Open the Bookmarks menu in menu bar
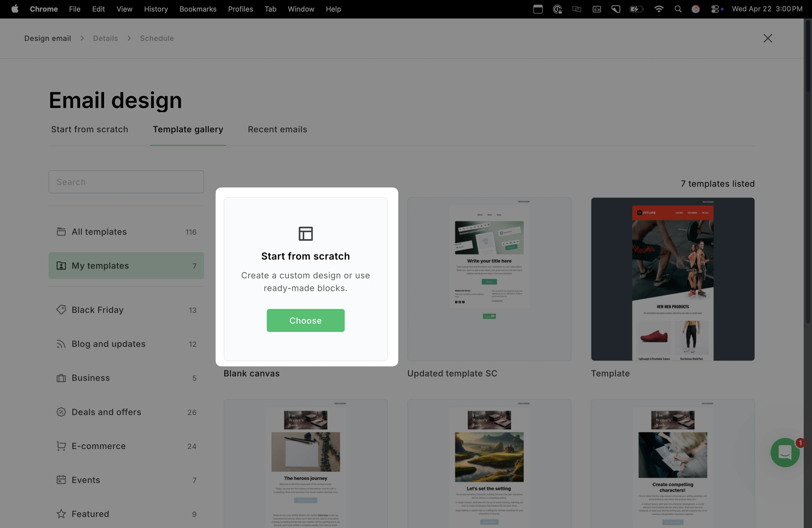The width and height of the screenshot is (812, 528). pos(198,9)
